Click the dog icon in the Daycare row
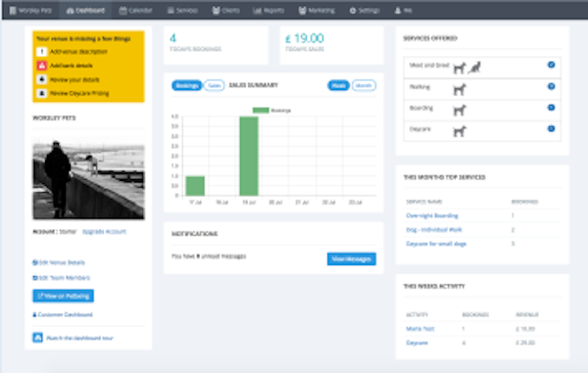This screenshot has height=373, width=588. click(460, 131)
